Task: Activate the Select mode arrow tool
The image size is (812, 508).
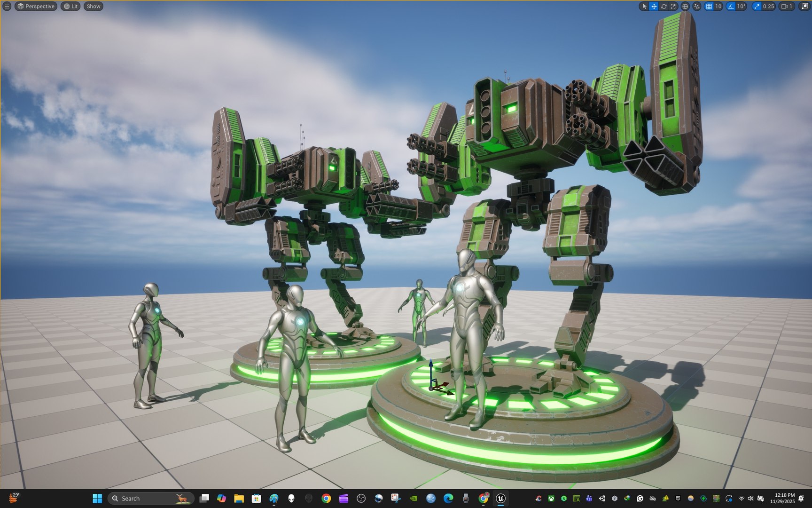Action: pos(644,6)
